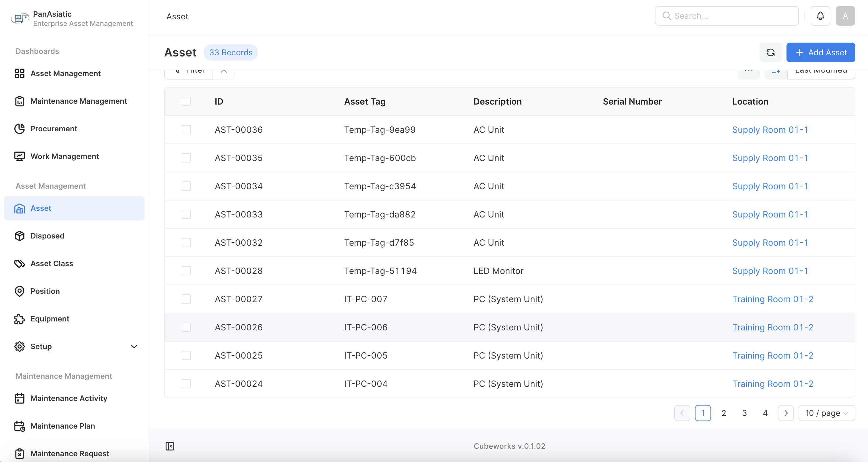Click the Search input field
The height and width of the screenshot is (462, 868).
[731, 16]
